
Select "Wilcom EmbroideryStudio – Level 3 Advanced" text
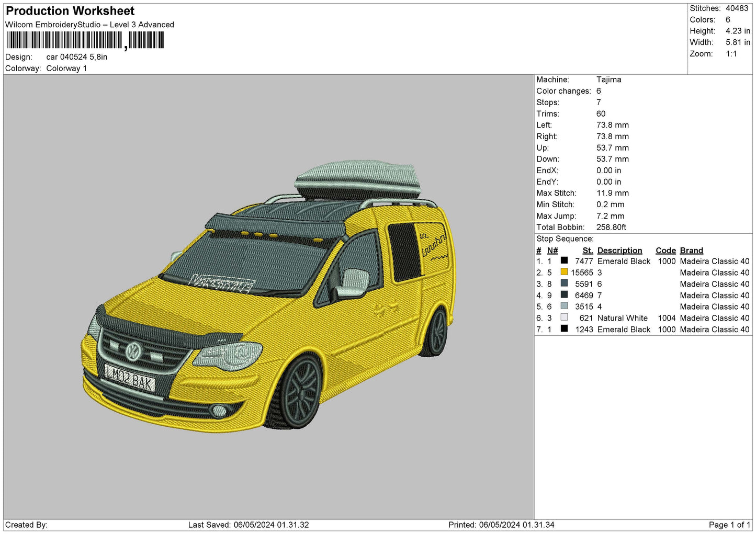(x=89, y=25)
